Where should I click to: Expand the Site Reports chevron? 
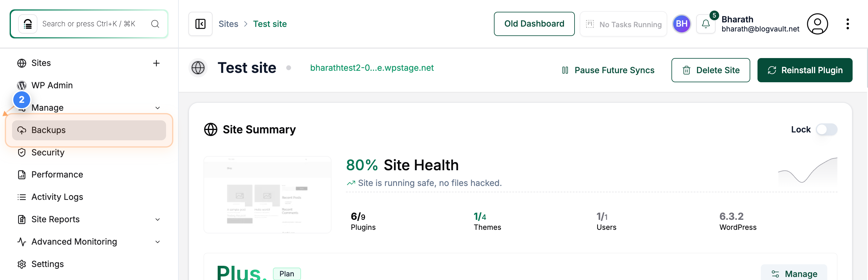[157, 220]
